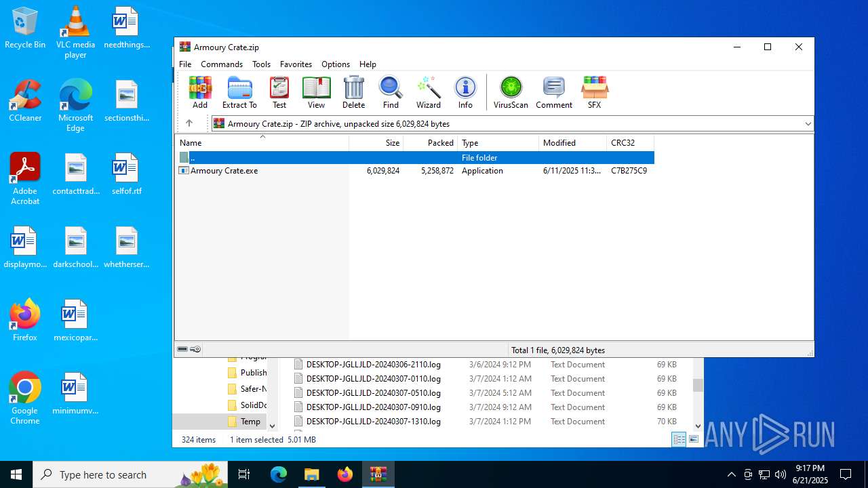868x488 pixels.
Task: Open the Comment tool
Action: 554,92
